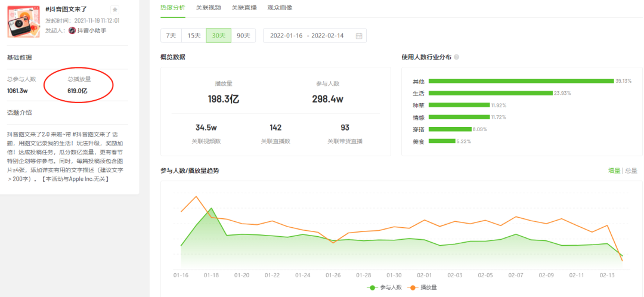Viewport: 644px width, 297px height.
Task: Click 发起时间 2021-11-19 11:12:01 text
Action: click(82, 20)
